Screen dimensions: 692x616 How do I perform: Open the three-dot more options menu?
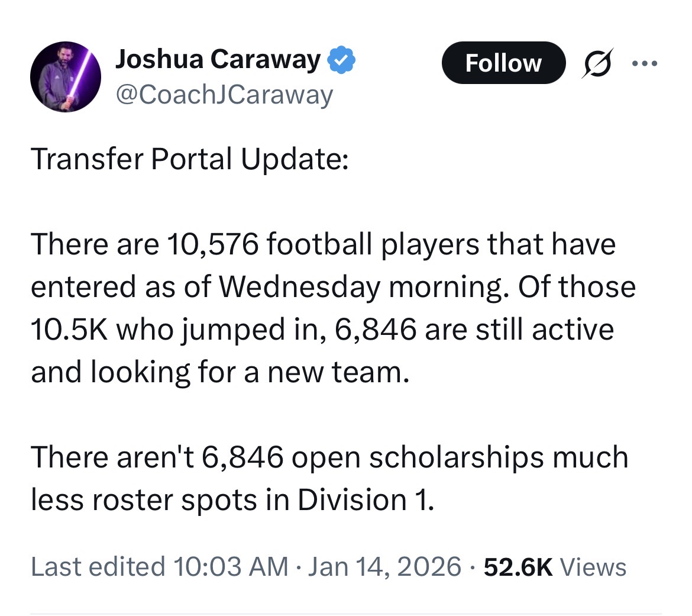(x=645, y=63)
